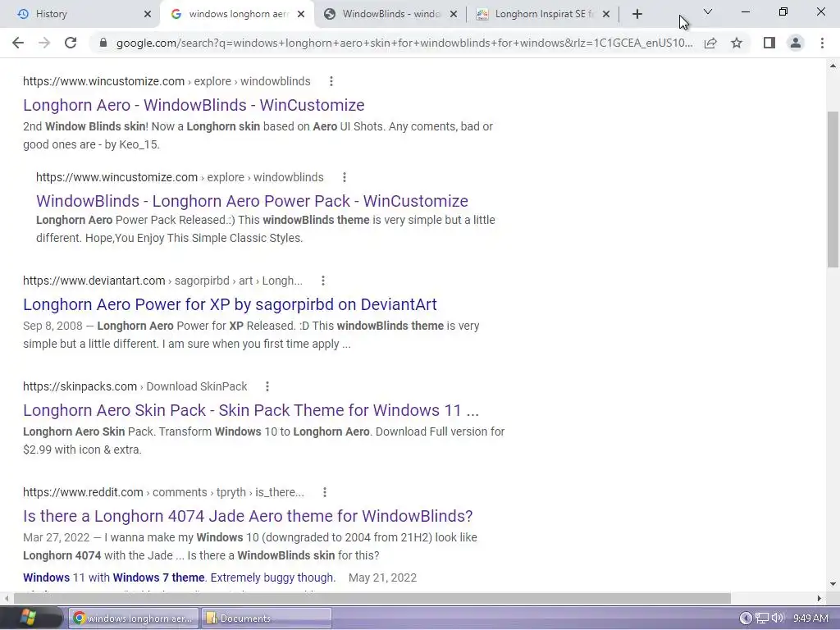Open the tab search chevron
The width and height of the screenshot is (840, 630).
708,11
